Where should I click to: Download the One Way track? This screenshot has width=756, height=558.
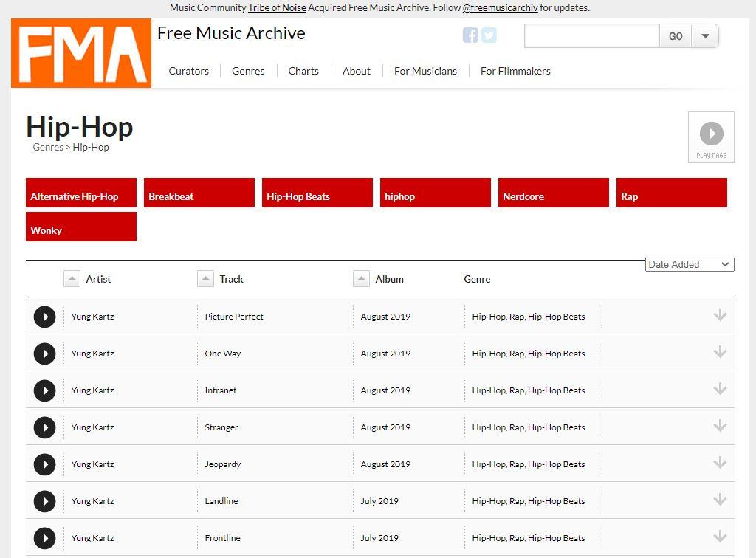(720, 352)
